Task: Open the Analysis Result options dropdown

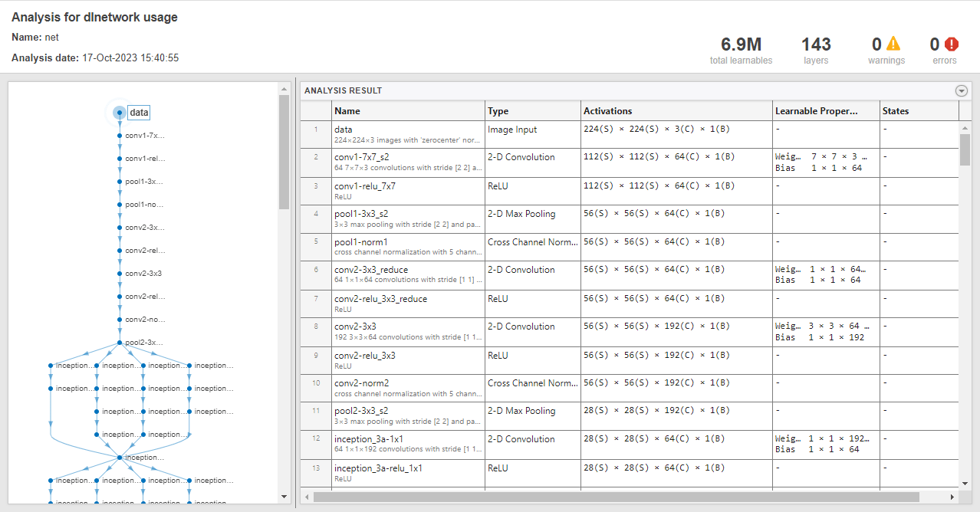Action: coord(962,90)
